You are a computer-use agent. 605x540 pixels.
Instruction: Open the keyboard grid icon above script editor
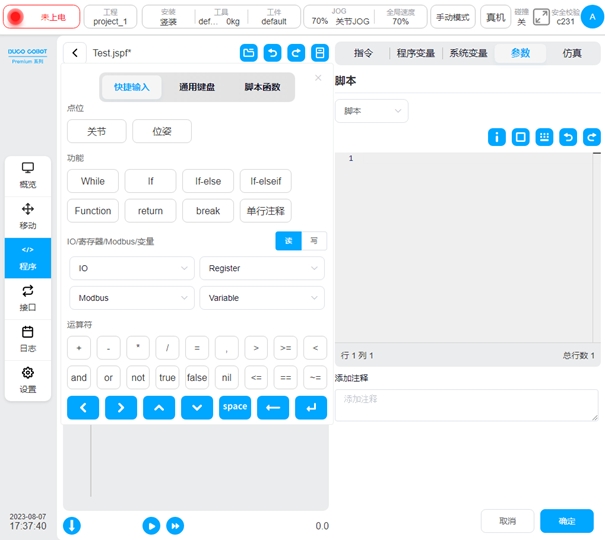pyautogui.click(x=544, y=137)
